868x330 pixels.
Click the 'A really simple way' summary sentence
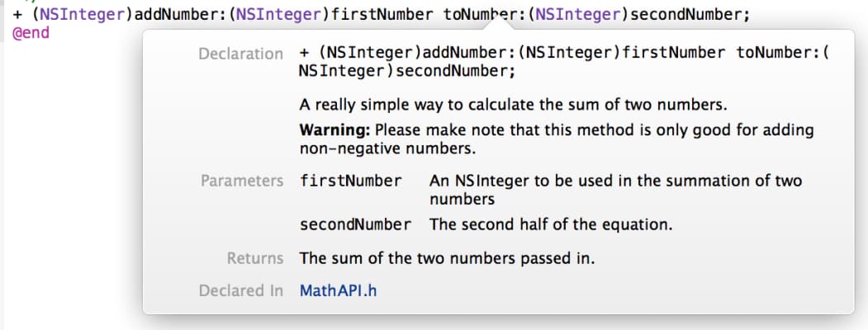(x=513, y=105)
